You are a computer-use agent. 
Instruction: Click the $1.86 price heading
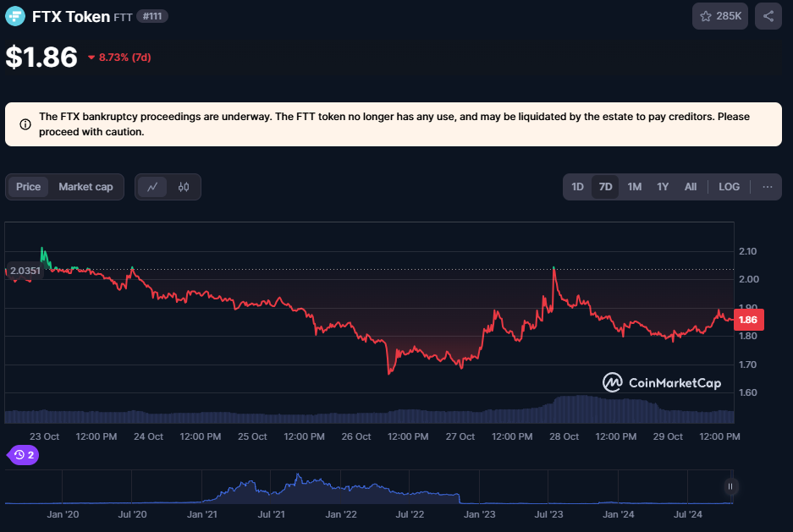(41, 57)
